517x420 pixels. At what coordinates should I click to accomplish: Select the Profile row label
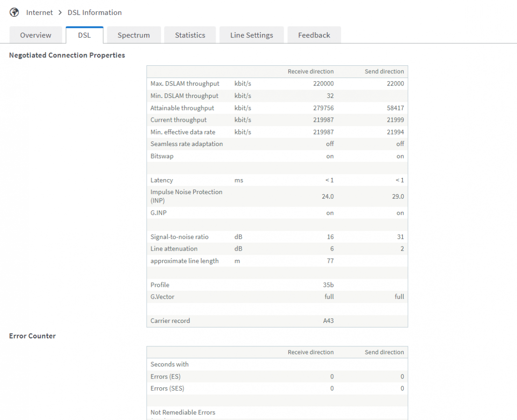160,285
